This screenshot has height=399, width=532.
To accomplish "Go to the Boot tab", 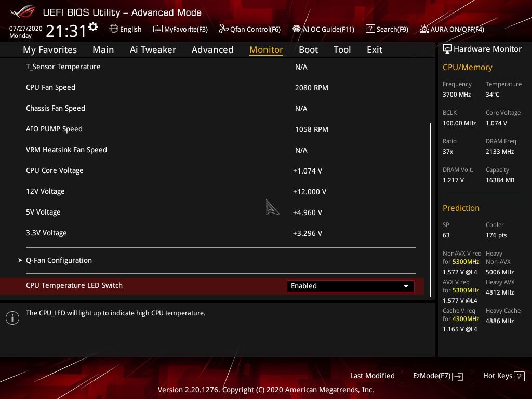I will coord(308,49).
